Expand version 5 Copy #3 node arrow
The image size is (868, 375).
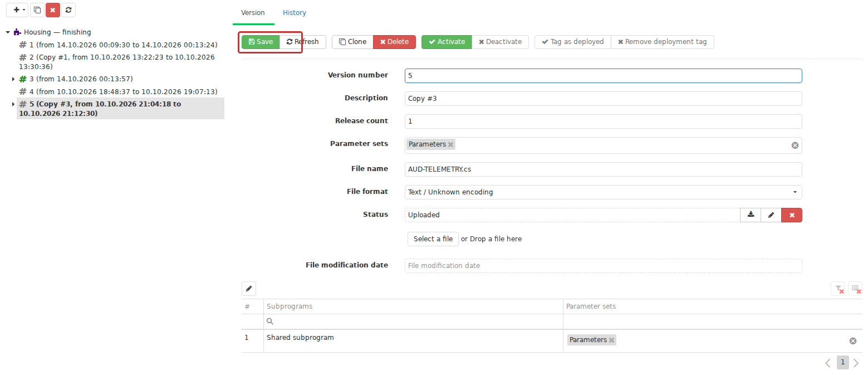click(13, 104)
